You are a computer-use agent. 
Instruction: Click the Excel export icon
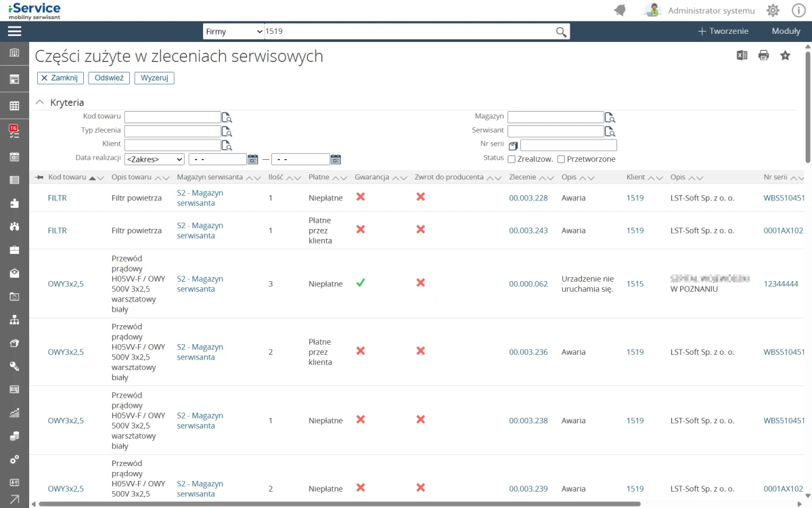pos(742,56)
